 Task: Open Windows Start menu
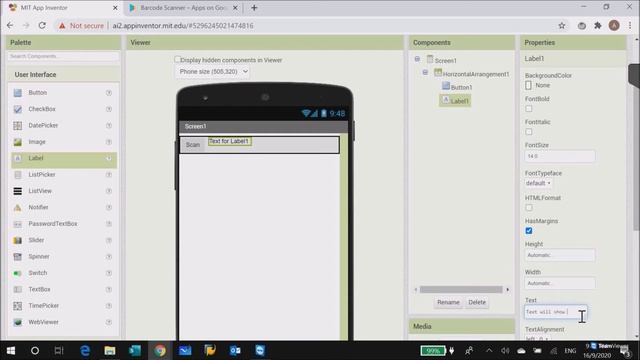[x=11, y=351]
